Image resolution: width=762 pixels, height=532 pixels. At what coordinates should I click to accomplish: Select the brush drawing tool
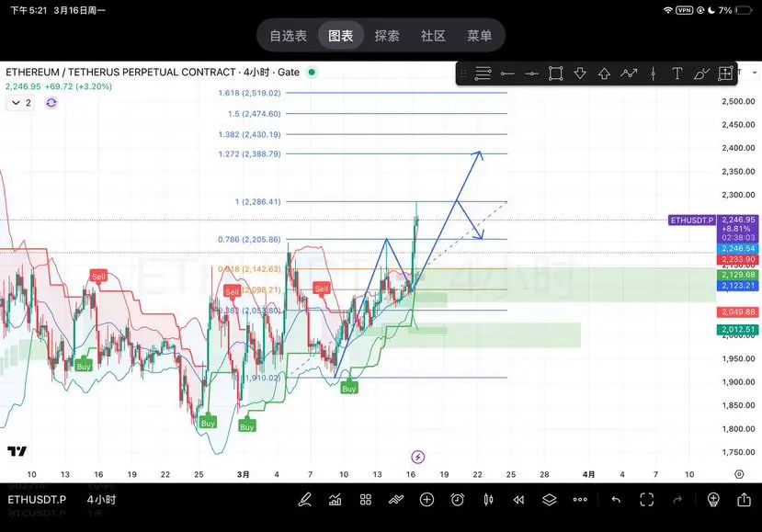[x=700, y=74]
